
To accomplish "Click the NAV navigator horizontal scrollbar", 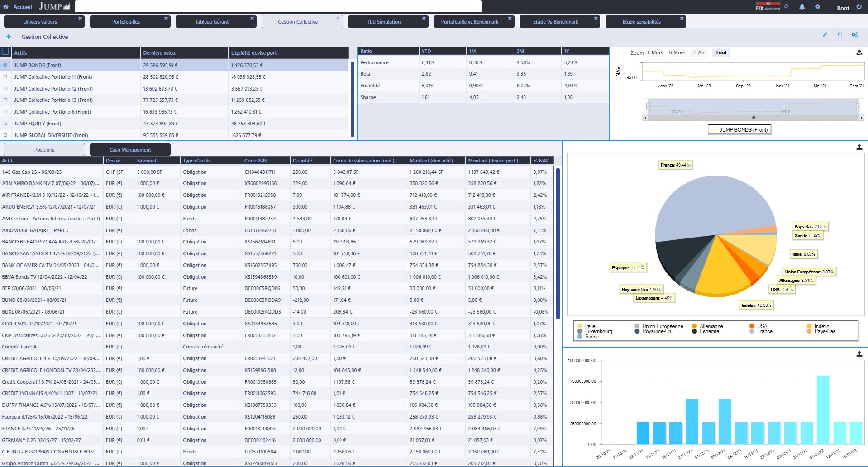I will (x=754, y=118).
